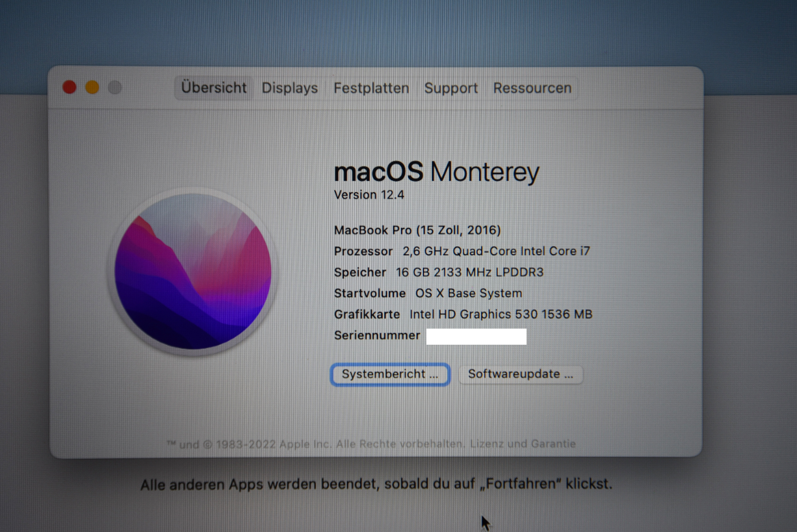Switch to the Übersicht tab

[214, 88]
